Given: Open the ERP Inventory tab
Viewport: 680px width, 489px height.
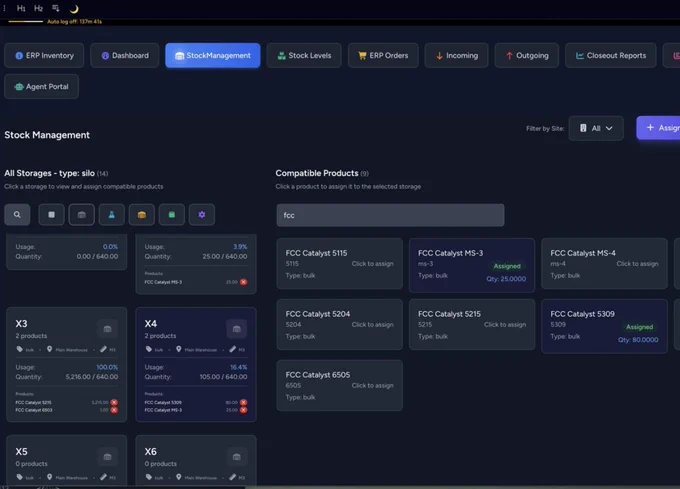Looking at the screenshot, I should coord(44,55).
